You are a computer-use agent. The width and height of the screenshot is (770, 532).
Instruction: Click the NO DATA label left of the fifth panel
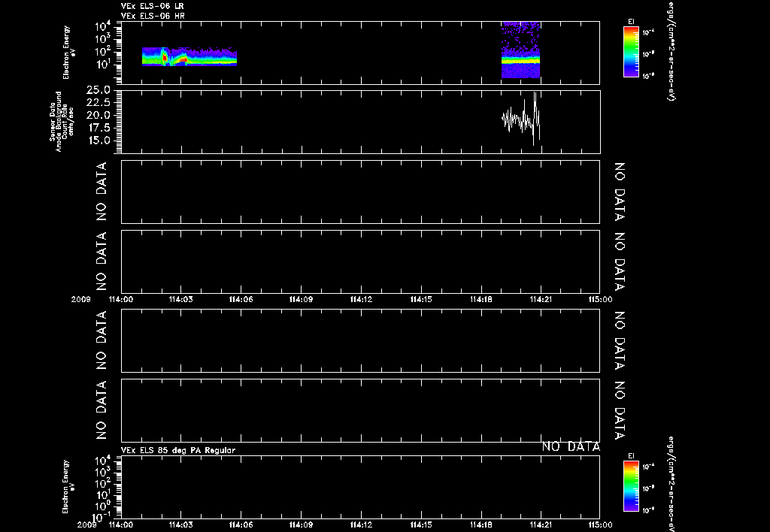tap(102, 340)
